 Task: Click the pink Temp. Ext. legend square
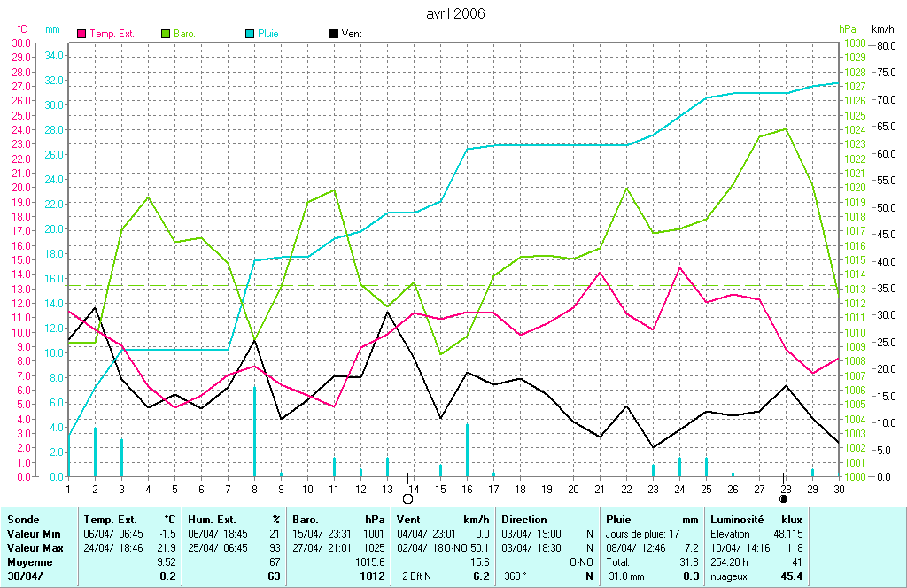pos(82,34)
